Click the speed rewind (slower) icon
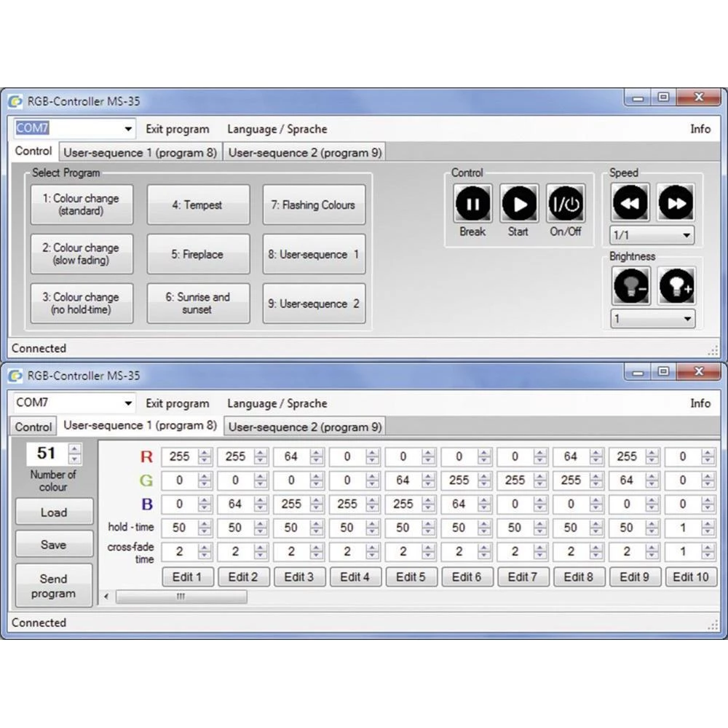This screenshot has width=728, height=728. pyautogui.click(x=630, y=203)
